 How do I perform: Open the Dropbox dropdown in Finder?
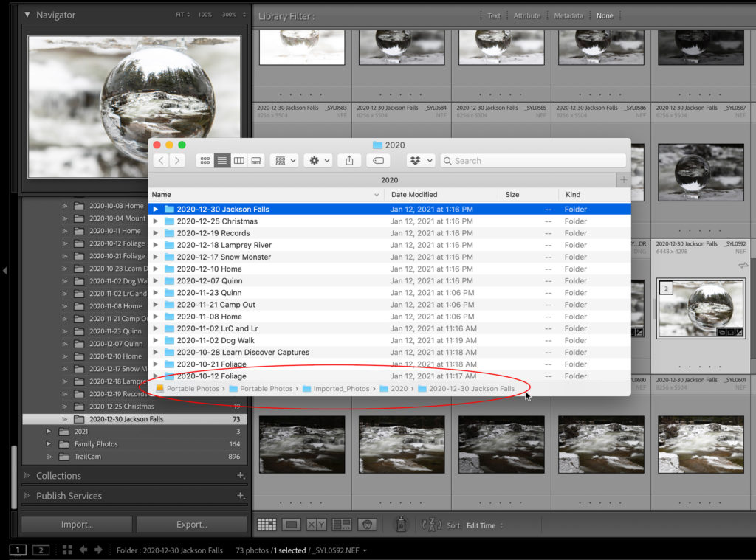420,160
